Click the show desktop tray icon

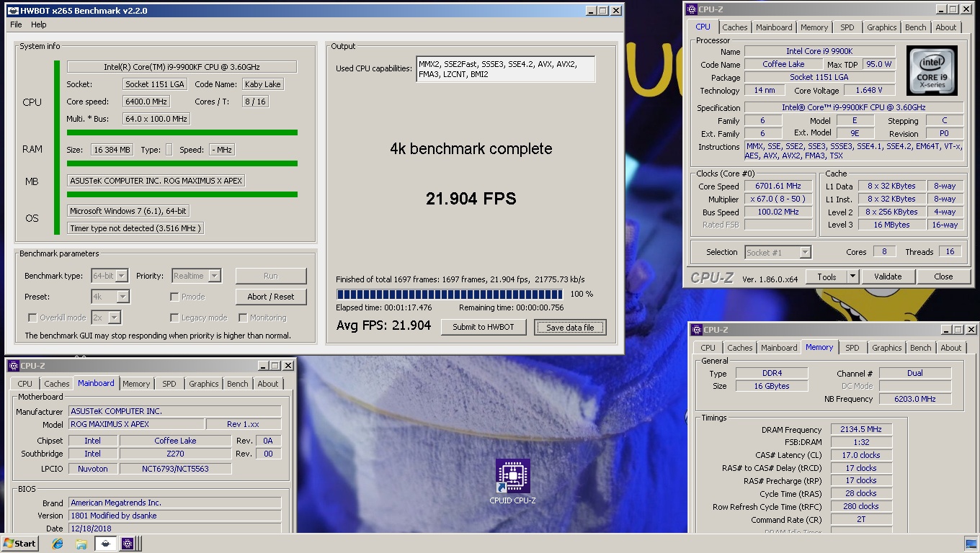(970, 544)
